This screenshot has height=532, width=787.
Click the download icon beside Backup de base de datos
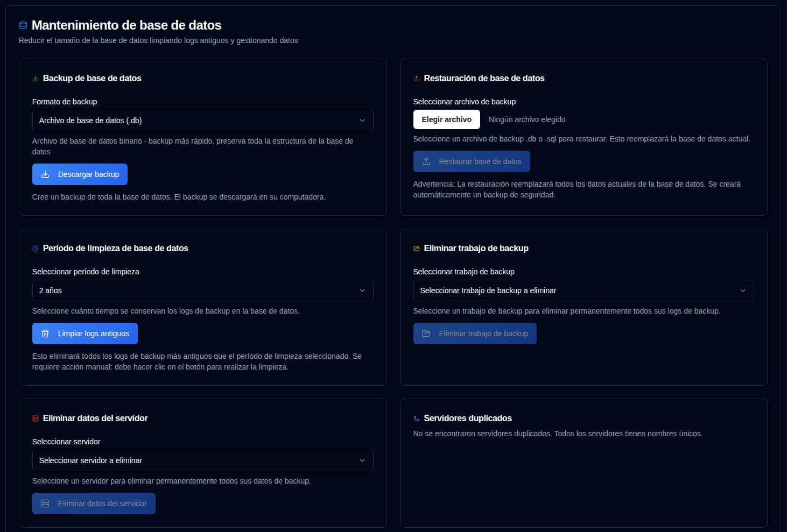click(36, 78)
